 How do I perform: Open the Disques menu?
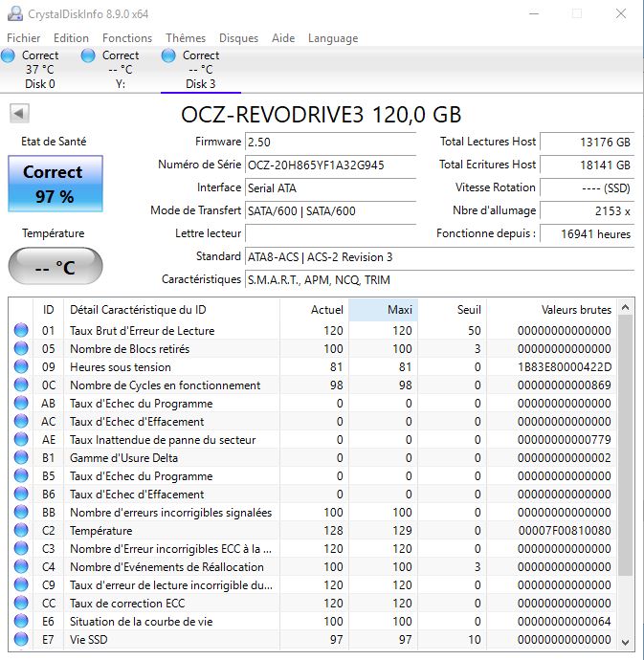coord(239,38)
